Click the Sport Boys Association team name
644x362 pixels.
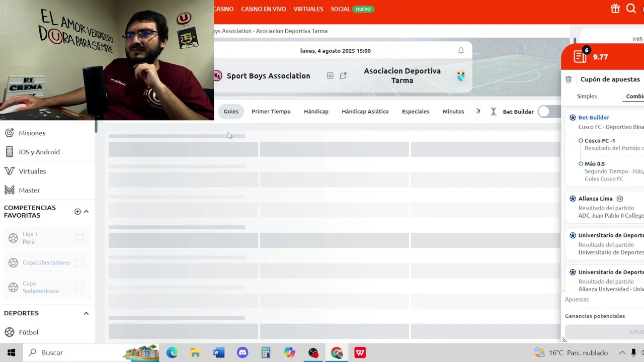tap(268, 76)
